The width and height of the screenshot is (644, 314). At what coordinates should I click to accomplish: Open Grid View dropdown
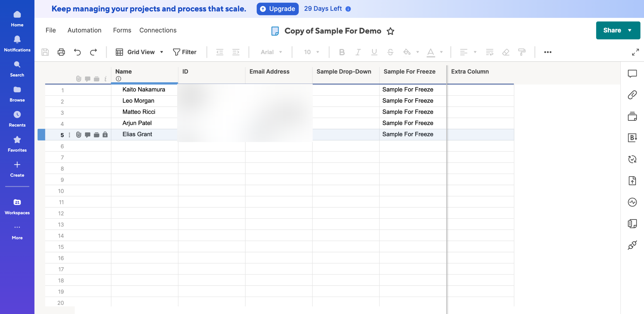(140, 52)
